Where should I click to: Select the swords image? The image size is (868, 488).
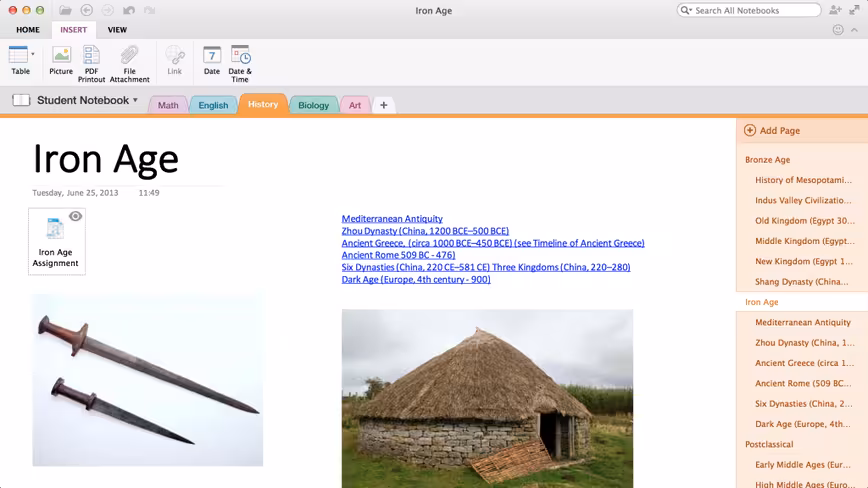[x=148, y=380]
